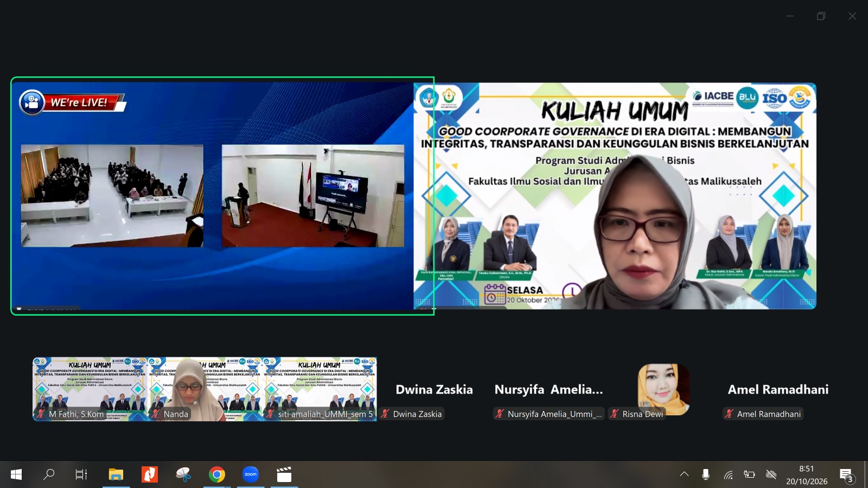Select Risna Dewi profile picture tile

[663, 389]
